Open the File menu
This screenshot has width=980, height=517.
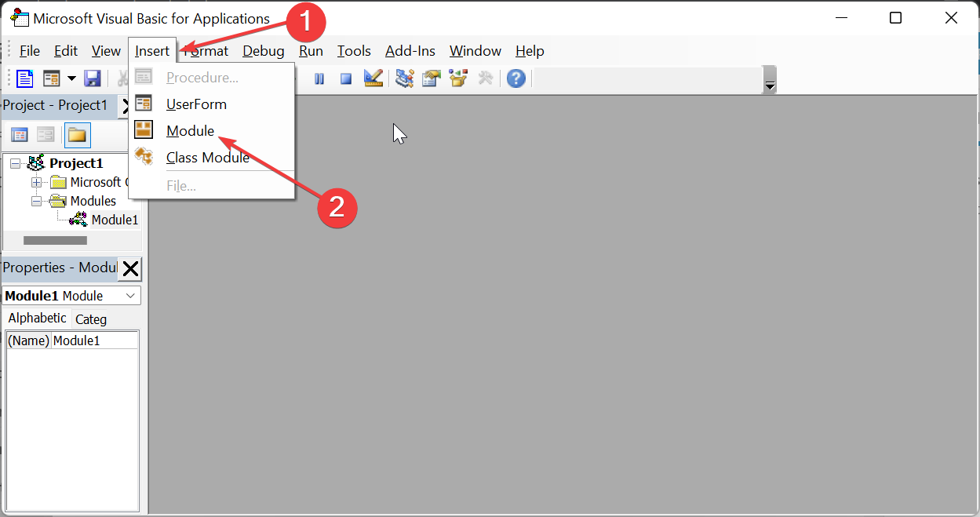30,51
